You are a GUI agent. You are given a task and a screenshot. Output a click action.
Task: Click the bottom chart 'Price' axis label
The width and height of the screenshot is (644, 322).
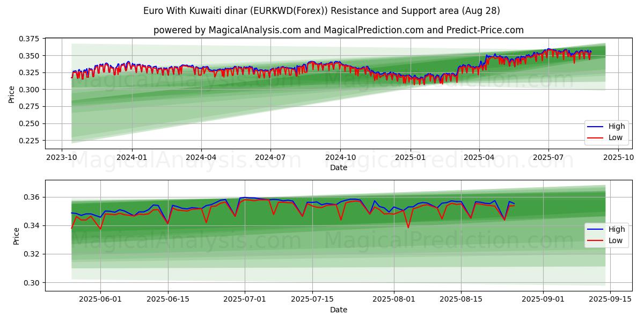[x=16, y=236]
